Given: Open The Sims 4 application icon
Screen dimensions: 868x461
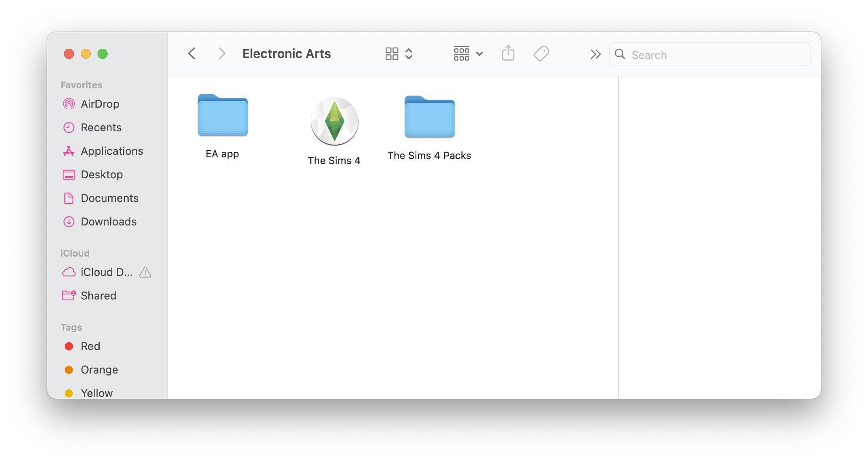Looking at the screenshot, I should 334,122.
